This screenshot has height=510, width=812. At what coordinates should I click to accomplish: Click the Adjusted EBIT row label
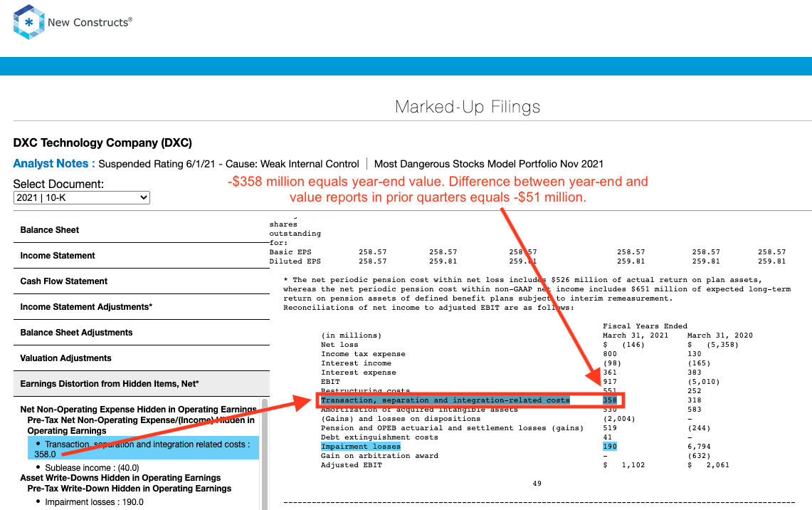click(x=352, y=465)
